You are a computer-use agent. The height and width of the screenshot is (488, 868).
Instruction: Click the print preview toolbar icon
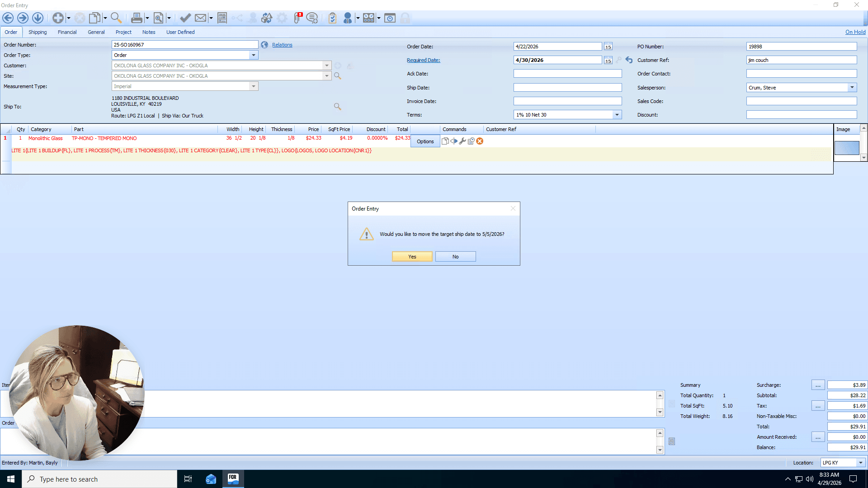(159, 18)
